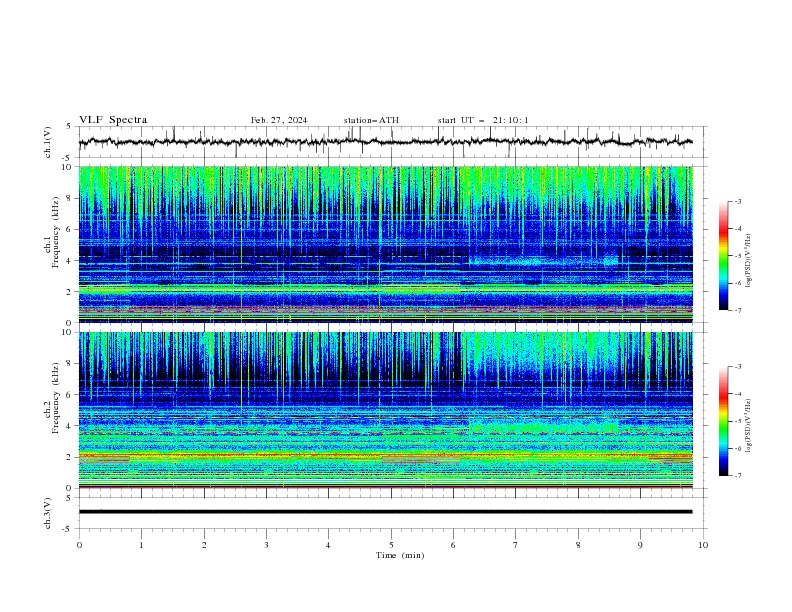
Task: Click the ch.1 spectrogram emission band near 4 kHz
Action: [543, 262]
